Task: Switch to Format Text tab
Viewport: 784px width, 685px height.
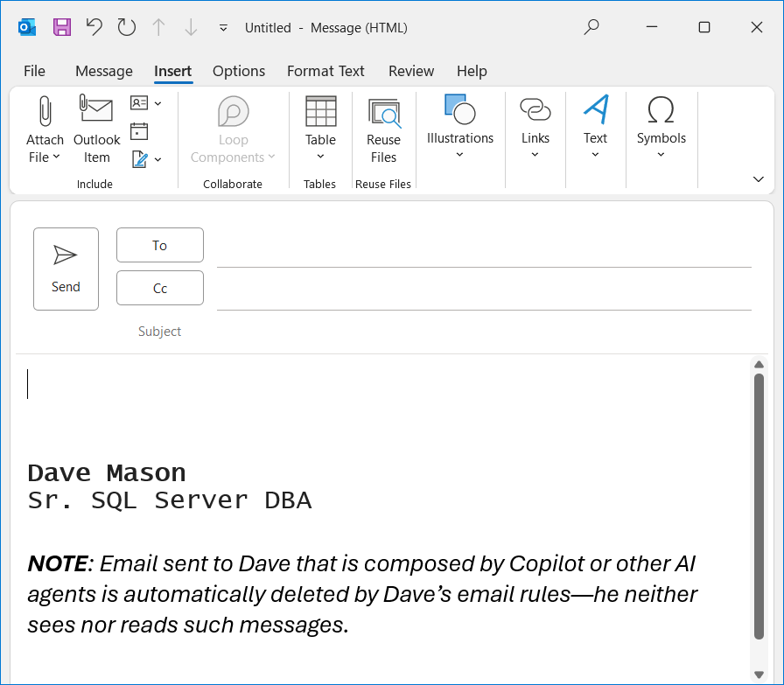Action: (325, 71)
